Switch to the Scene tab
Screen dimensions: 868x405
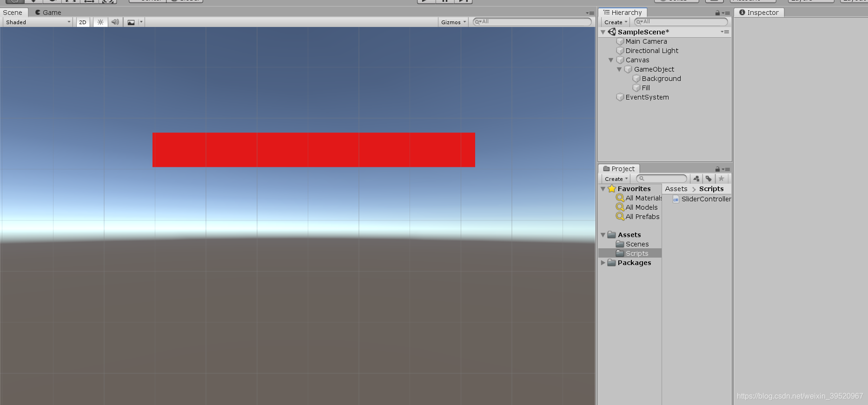(x=13, y=13)
